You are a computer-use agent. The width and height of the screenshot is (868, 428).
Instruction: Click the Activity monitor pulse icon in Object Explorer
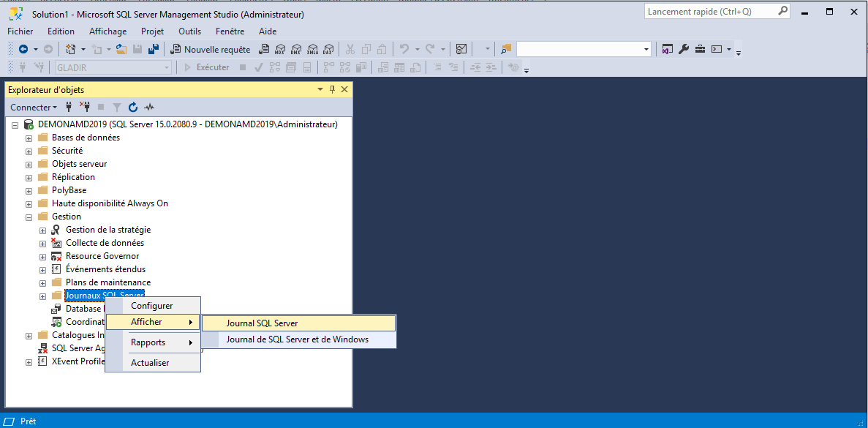pos(149,107)
